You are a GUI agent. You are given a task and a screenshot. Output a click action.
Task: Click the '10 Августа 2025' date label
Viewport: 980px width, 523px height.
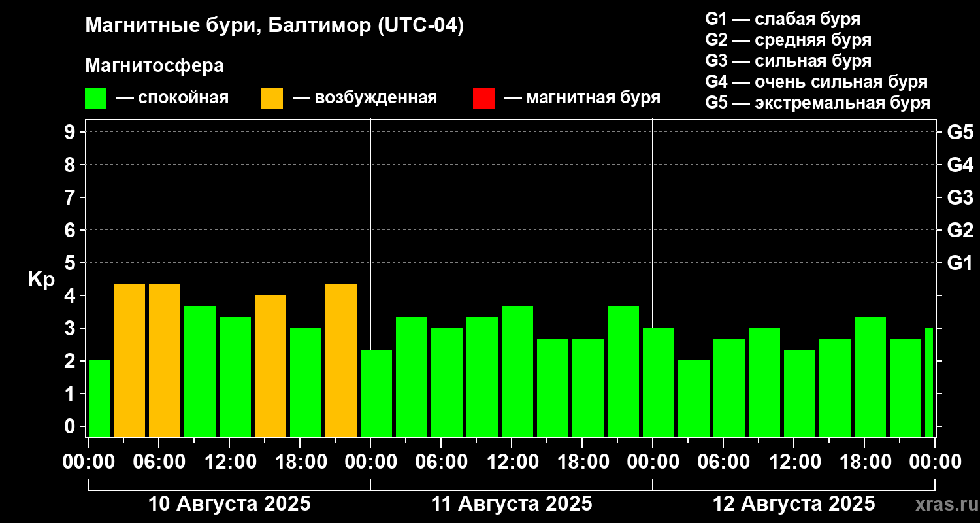point(229,504)
